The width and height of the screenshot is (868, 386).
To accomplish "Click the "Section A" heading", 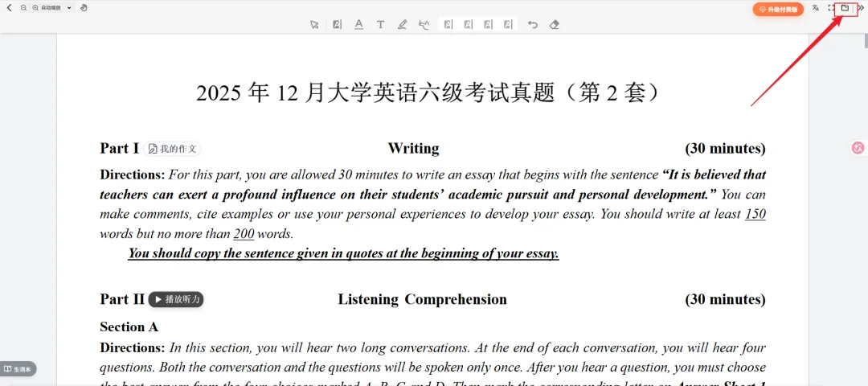I will click(129, 327).
